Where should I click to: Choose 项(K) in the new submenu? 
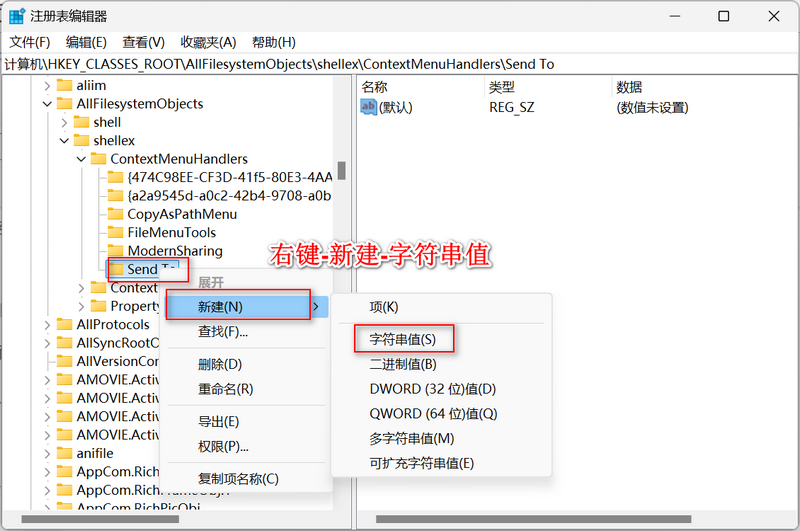click(x=384, y=307)
